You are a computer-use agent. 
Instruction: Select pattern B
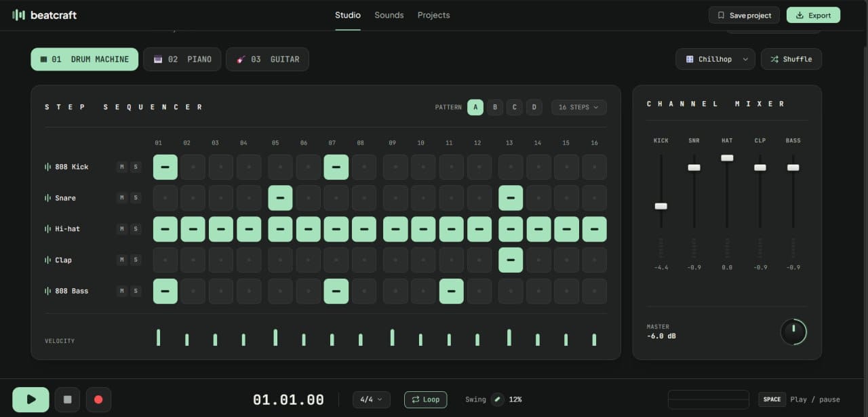pyautogui.click(x=495, y=107)
